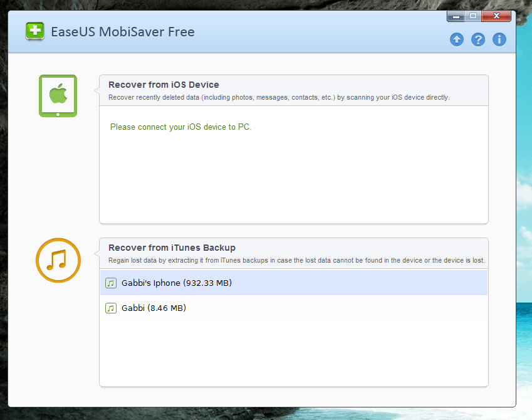Click the 'Recover from iTunes Backup' heading
Viewport: 532px width, 420px height.
point(172,248)
